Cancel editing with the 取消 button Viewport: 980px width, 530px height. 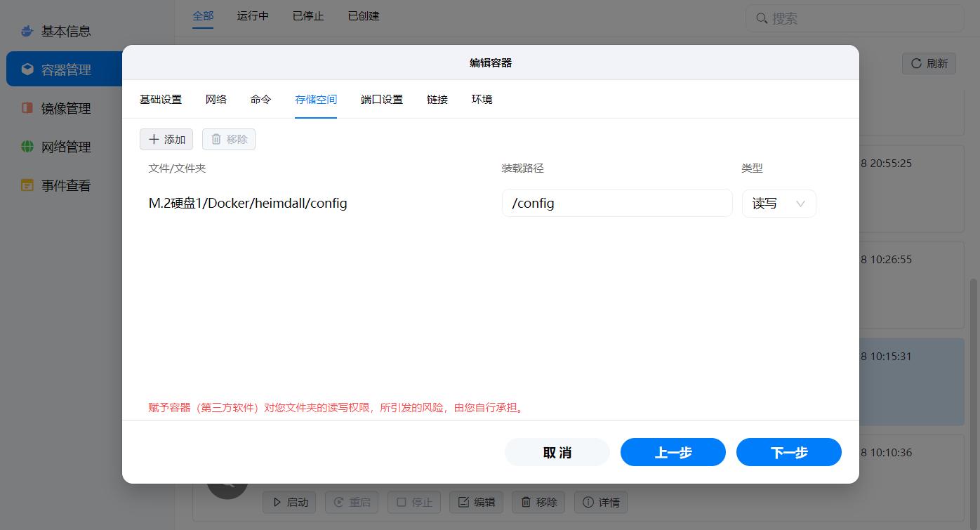557,452
